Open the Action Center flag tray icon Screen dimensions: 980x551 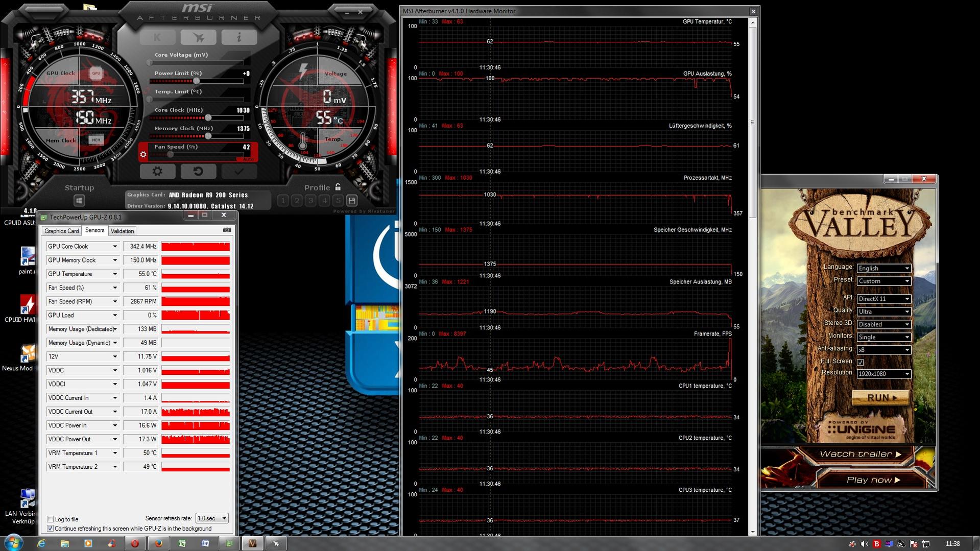click(x=914, y=544)
